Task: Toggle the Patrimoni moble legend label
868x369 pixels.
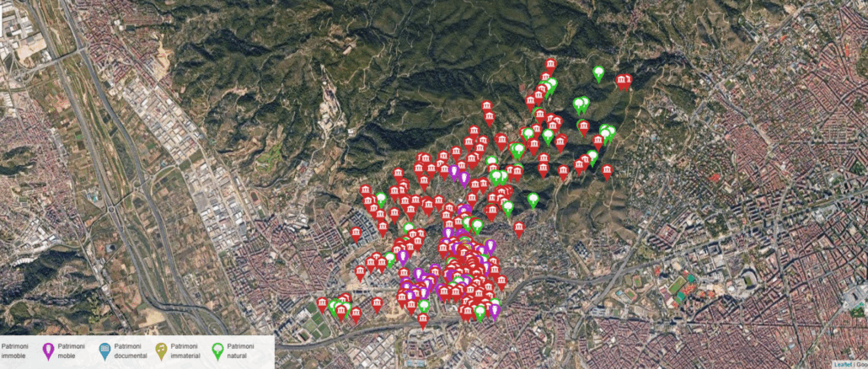Action: pyautogui.click(x=71, y=351)
